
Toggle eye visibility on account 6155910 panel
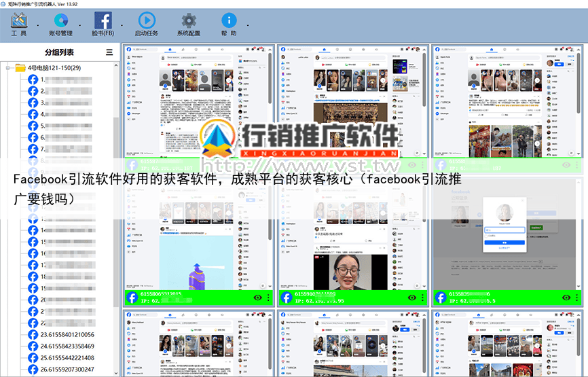tap(411, 298)
